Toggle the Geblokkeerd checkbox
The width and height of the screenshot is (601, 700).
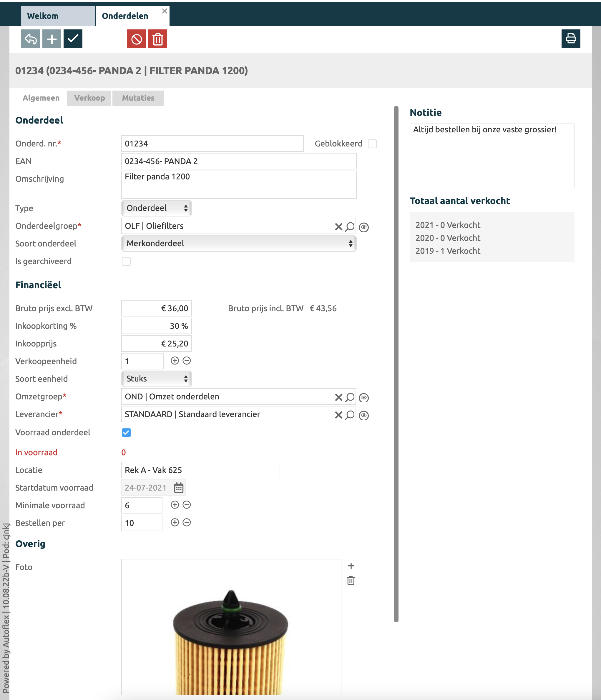[372, 144]
